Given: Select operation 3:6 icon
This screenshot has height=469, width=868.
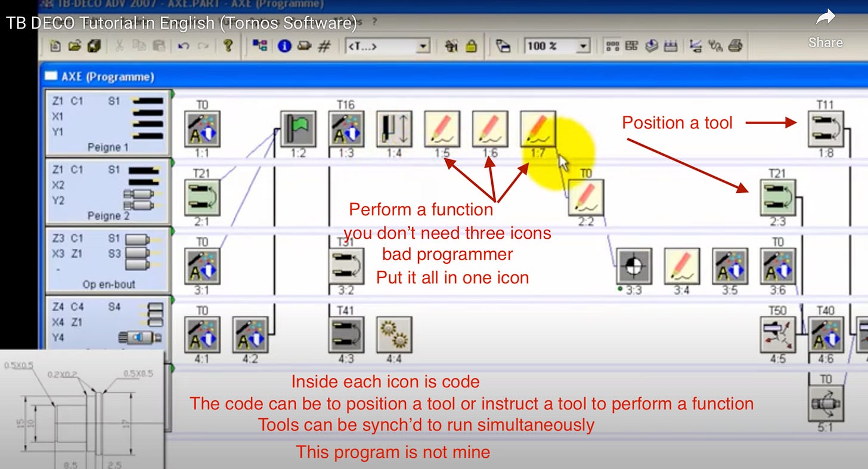Looking at the screenshot, I should point(778,266).
